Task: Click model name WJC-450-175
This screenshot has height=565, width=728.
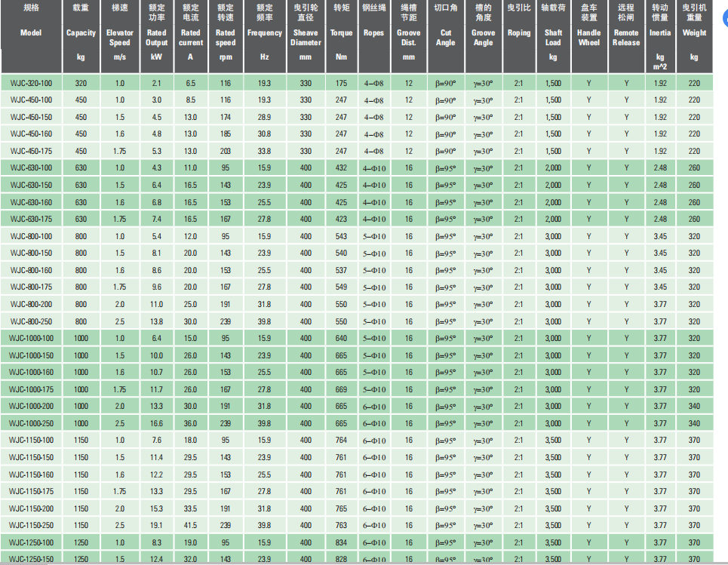Action: [x=31, y=151]
